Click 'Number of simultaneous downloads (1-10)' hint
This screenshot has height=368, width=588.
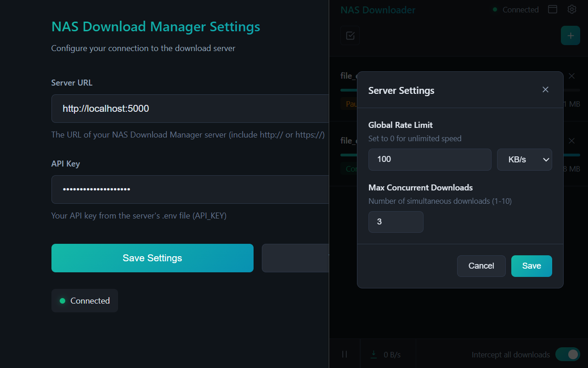[x=440, y=201]
